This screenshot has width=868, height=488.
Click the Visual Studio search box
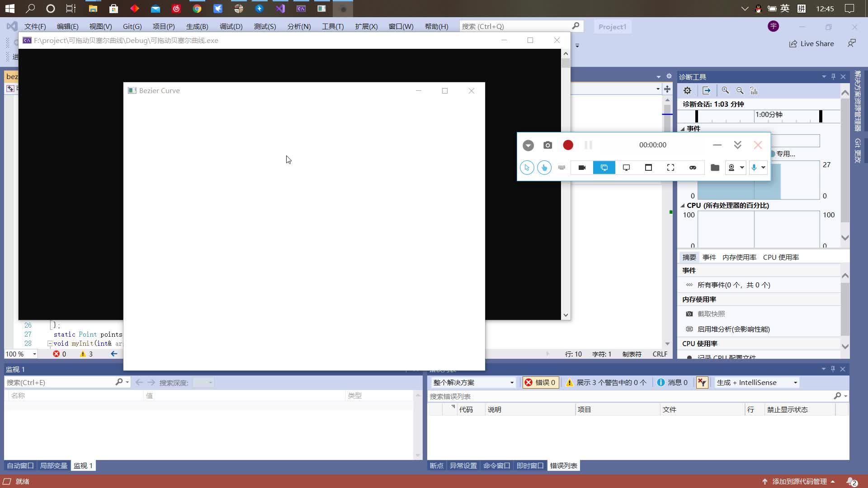515,26
